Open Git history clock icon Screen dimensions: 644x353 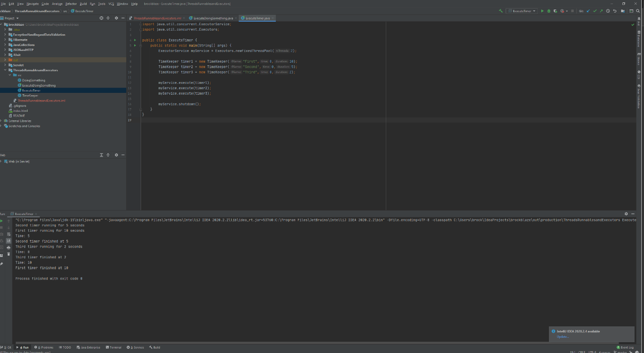[x=608, y=11]
